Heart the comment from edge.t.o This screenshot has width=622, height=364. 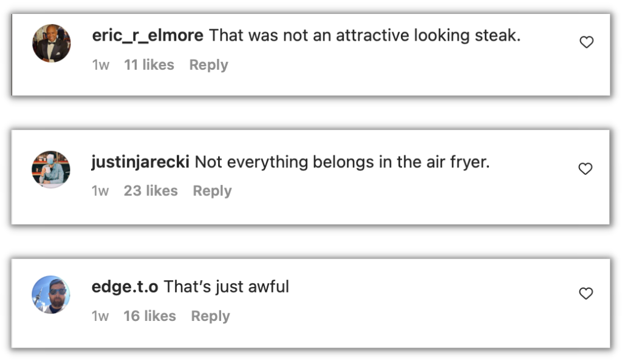click(586, 294)
